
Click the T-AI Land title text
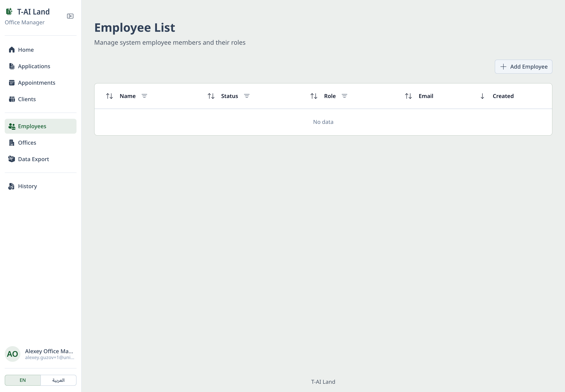33,12
